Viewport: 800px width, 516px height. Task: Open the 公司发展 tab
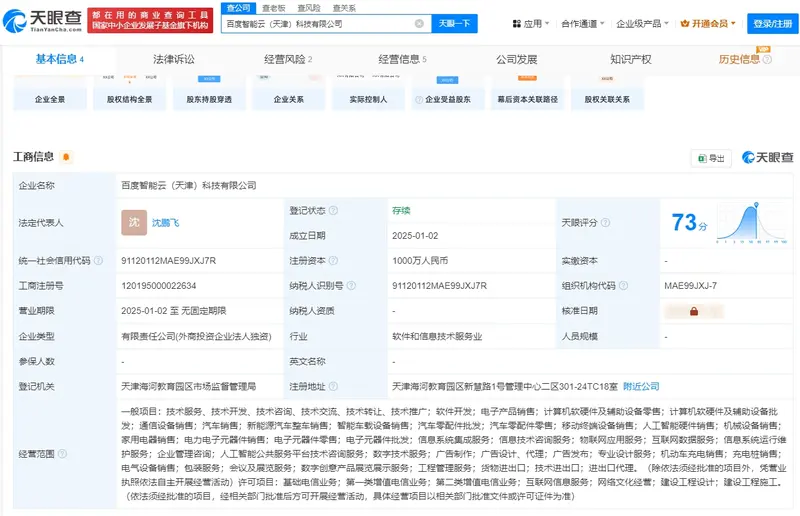516,59
